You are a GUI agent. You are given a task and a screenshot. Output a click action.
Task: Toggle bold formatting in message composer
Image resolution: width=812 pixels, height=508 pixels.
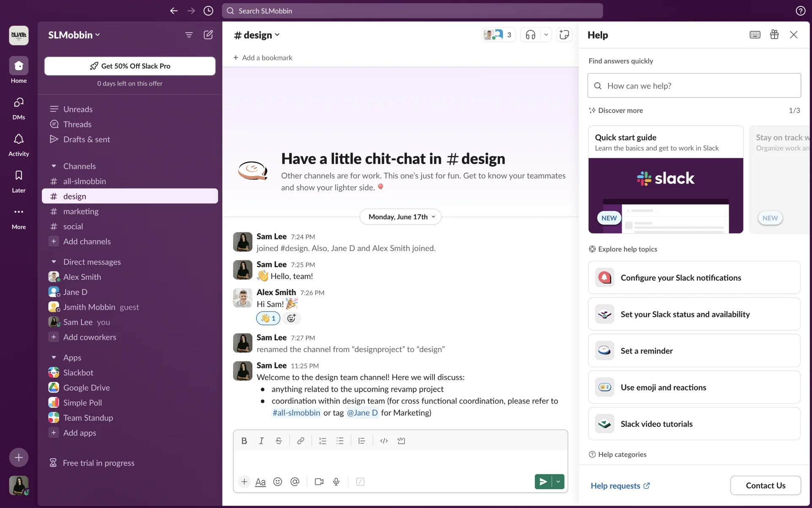pyautogui.click(x=244, y=441)
